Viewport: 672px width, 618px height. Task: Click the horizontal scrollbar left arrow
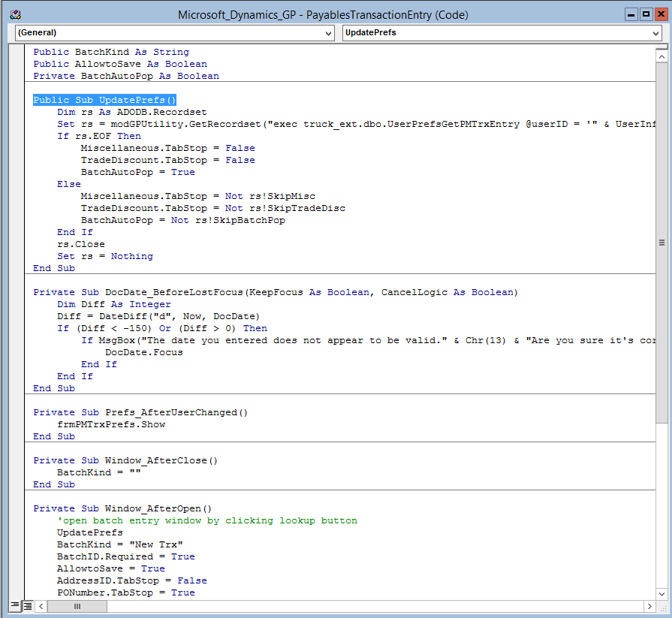(41, 606)
